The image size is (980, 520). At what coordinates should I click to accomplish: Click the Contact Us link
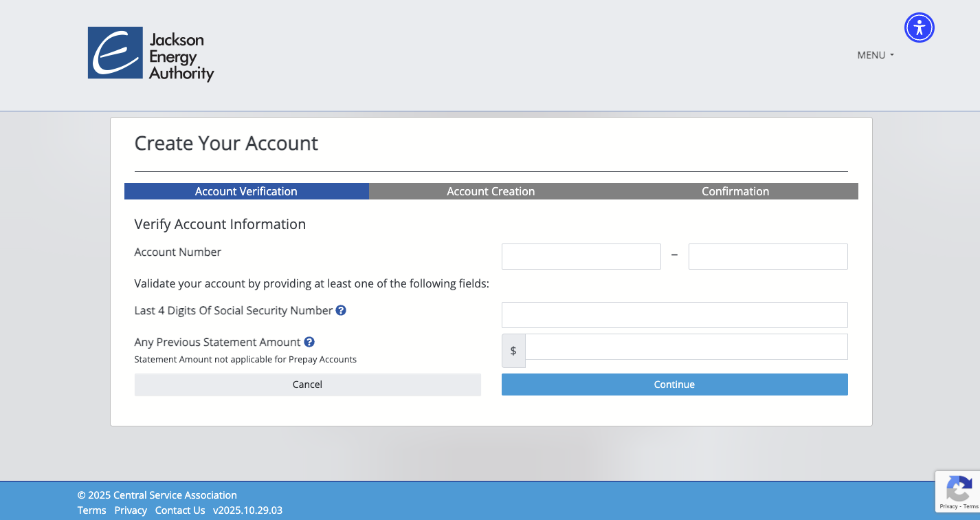pyautogui.click(x=180, y=510)
